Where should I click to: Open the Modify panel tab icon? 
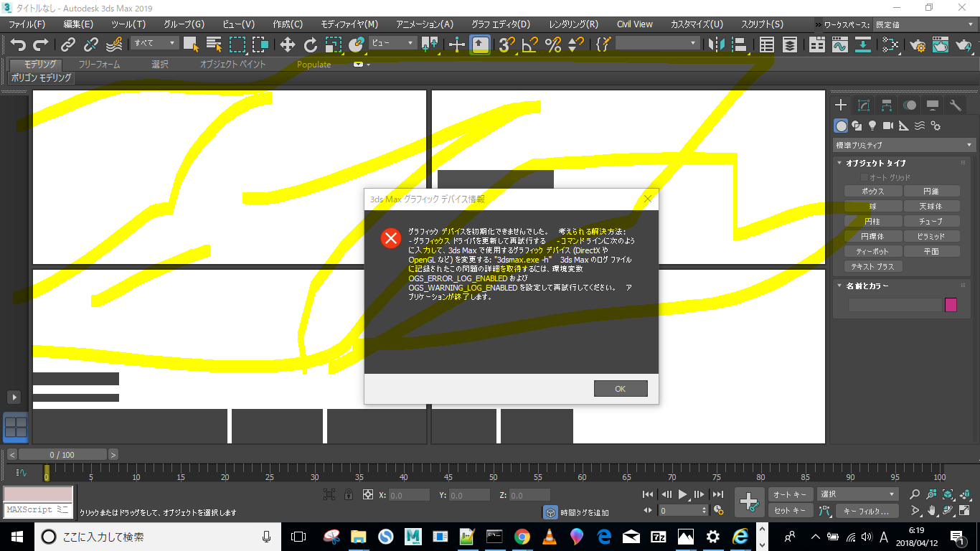point(864,105)
